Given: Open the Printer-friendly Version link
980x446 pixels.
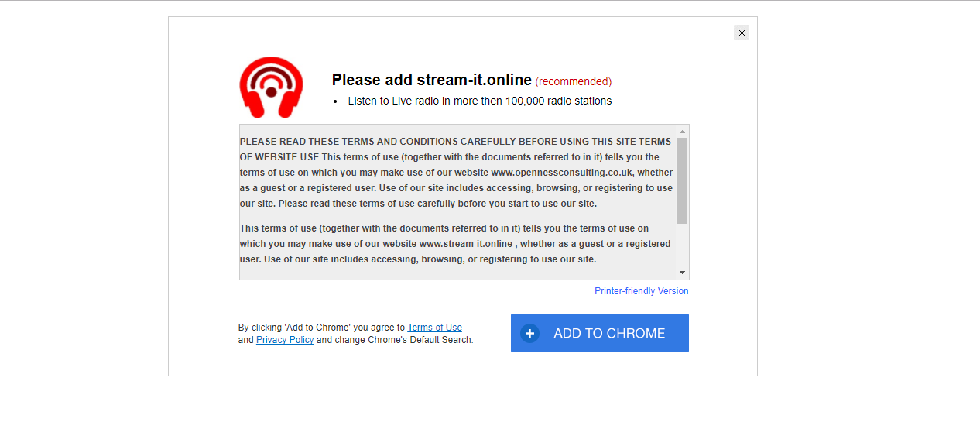Looking at the screenshot, I should point(641,291).
